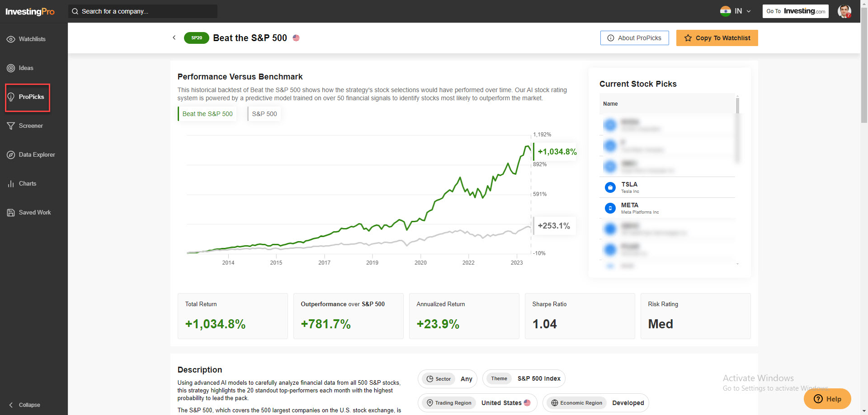Open Screener funnel icon in sidebar
Image resolution: width=868 pixels, height=415 pixels.
click(x=11, y=126)
